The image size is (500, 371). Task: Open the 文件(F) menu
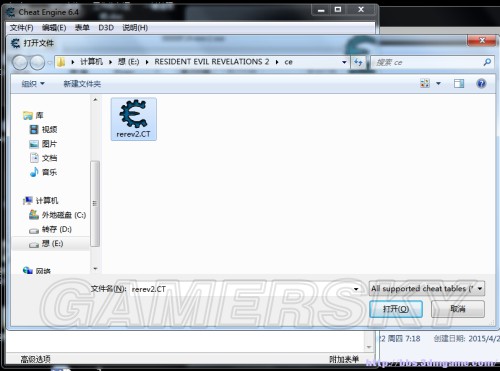[x=21, y=28]
